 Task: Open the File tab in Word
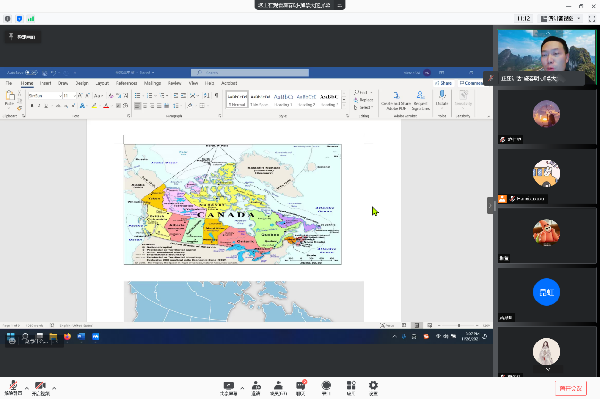tap(9, 83)
